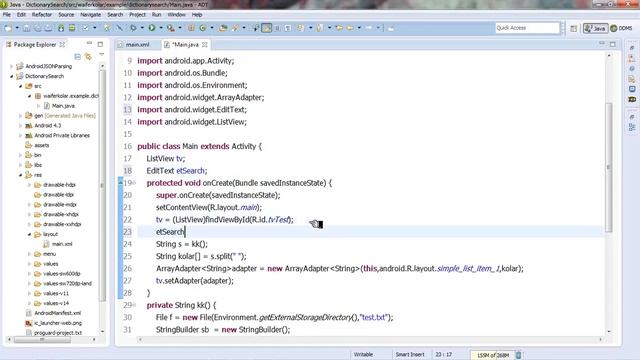The height and width of the screenshot is (360, 640).
Task: Click the Debug bug icon
Action: click(133, 28)
